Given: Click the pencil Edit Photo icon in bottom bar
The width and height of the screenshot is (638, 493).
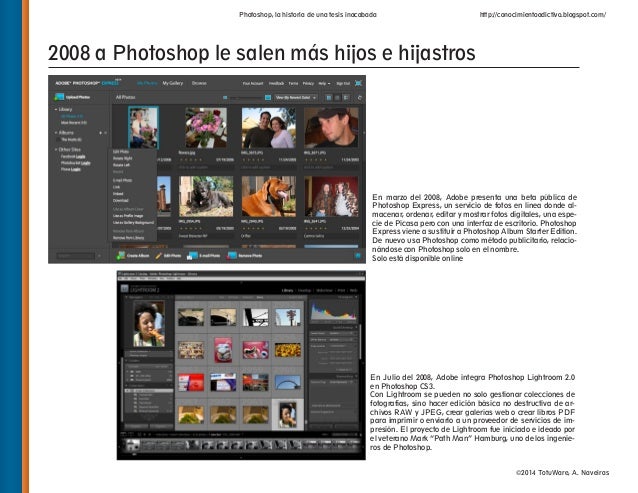Looking at the screenshot, I should 159,256.
